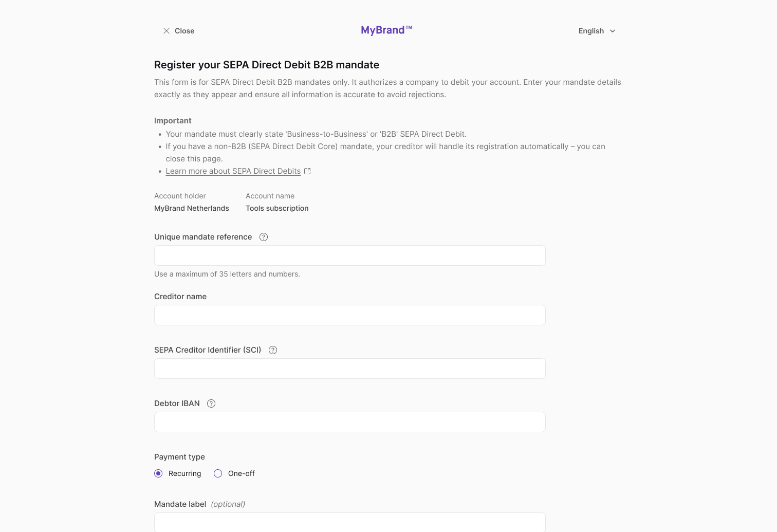Open the SEPA Creditor Identifier help tooltip

[x=272, y=350]
